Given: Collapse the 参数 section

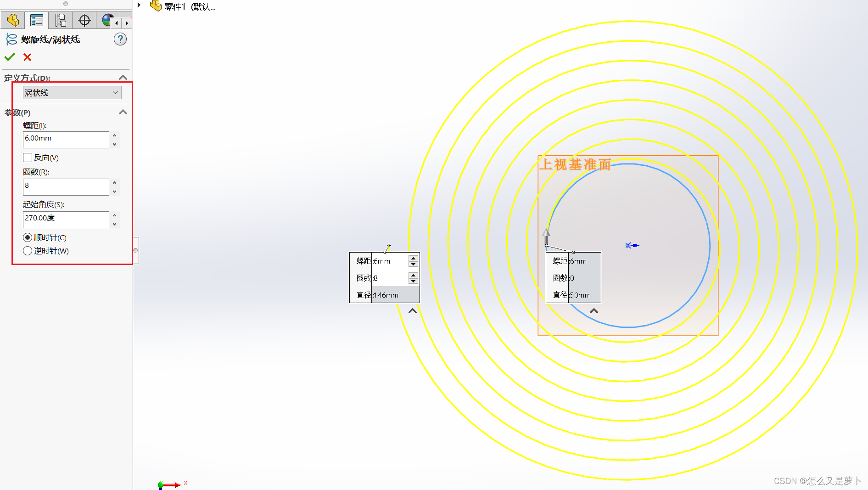Looking at the screenshot, I should point(123,112).
